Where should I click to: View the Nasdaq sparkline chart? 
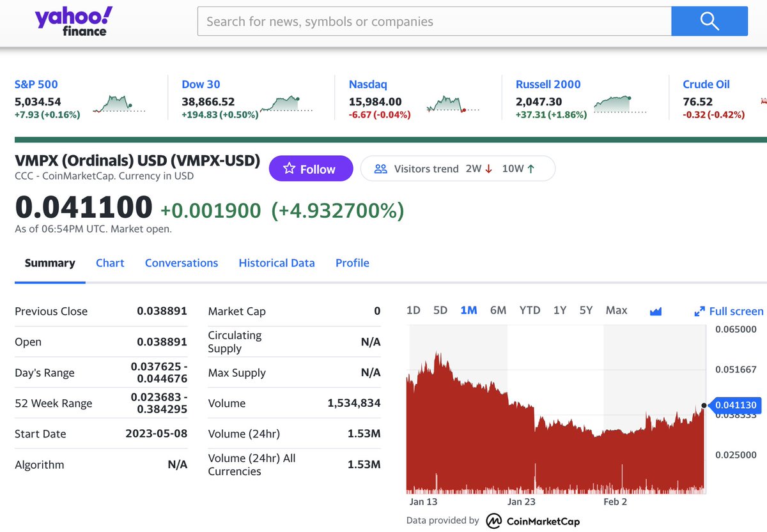coord(453,103)
